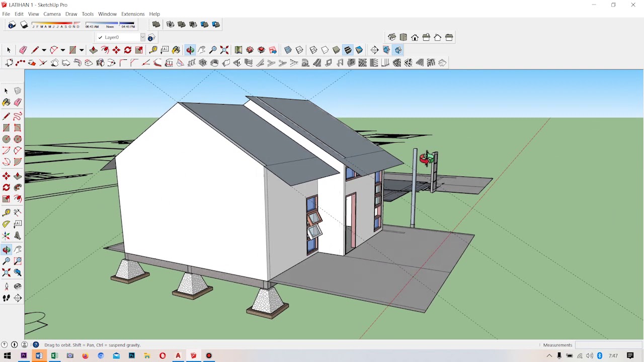Adjust the shadow date month slider
The image size is (644, 362).
(x=56, y=24)
